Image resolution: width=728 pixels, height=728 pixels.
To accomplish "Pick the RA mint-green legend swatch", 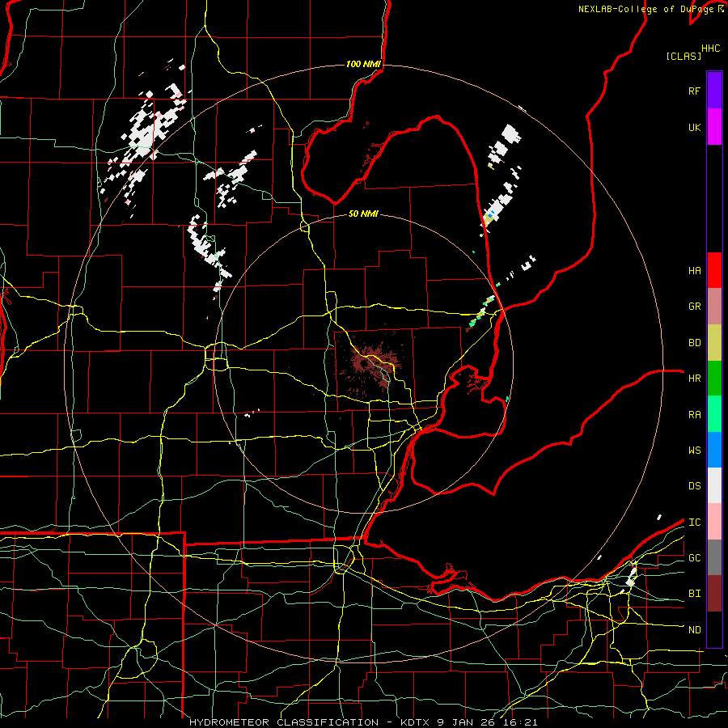I will [x=714, y=414].
